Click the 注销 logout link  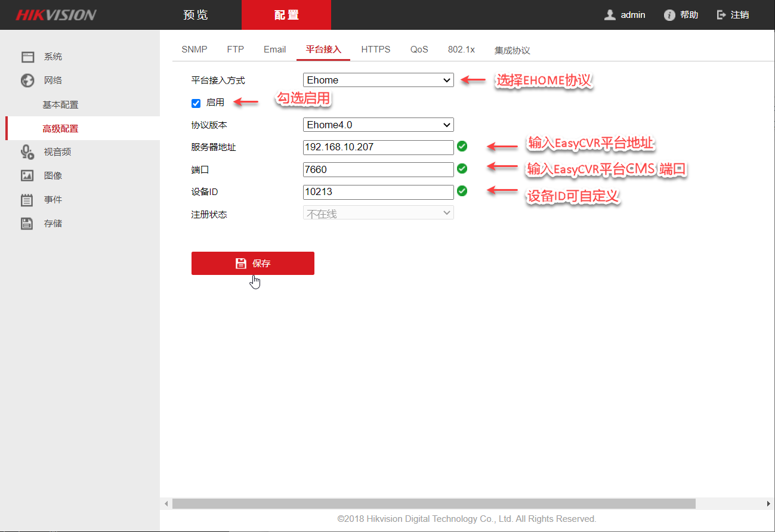740,15
